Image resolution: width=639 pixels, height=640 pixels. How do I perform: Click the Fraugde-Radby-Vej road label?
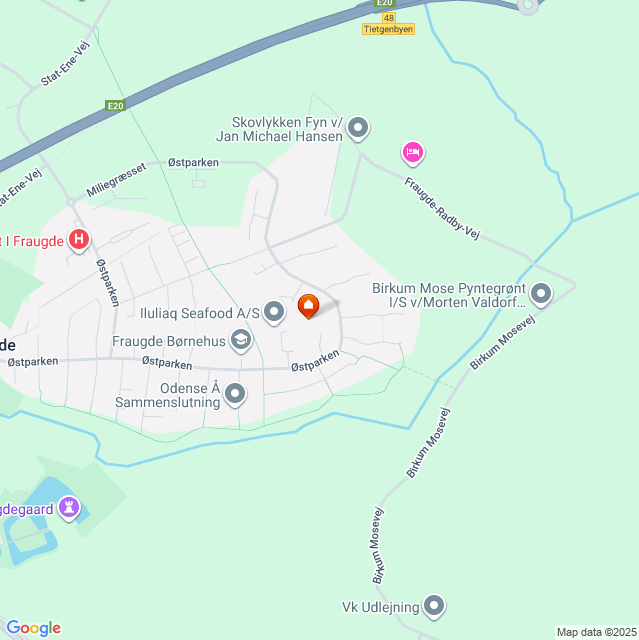pos(442,208)
